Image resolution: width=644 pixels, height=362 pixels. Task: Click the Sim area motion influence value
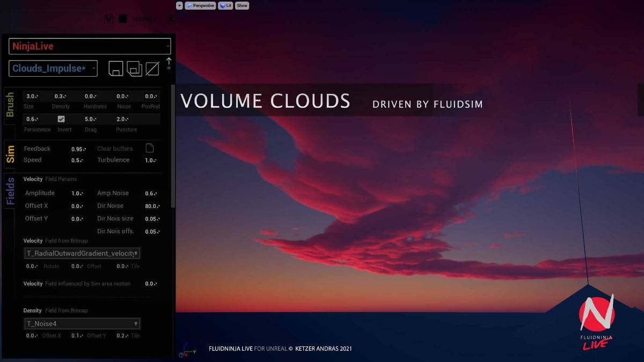tap(151, 284)
